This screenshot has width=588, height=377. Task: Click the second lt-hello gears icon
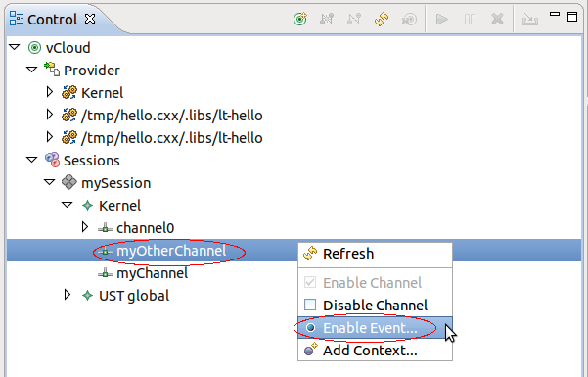tap(69, 137)
